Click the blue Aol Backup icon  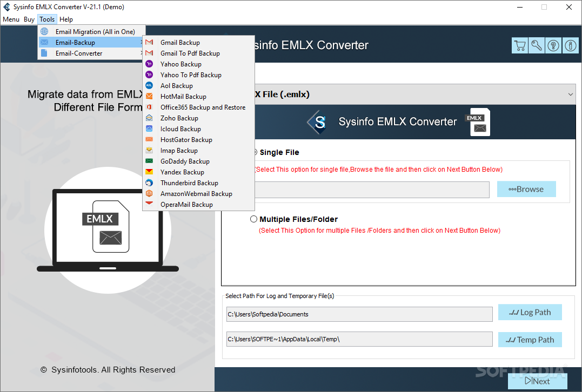[x=149, y=85]
